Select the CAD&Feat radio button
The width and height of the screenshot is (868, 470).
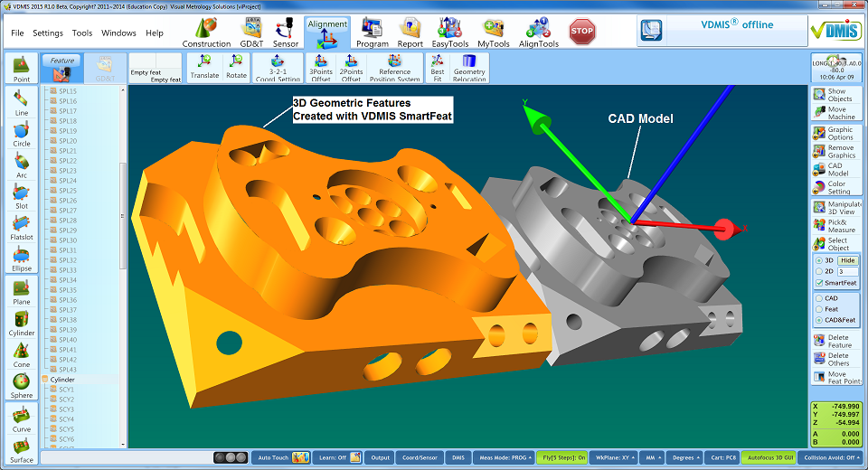(x=819, y=320)
